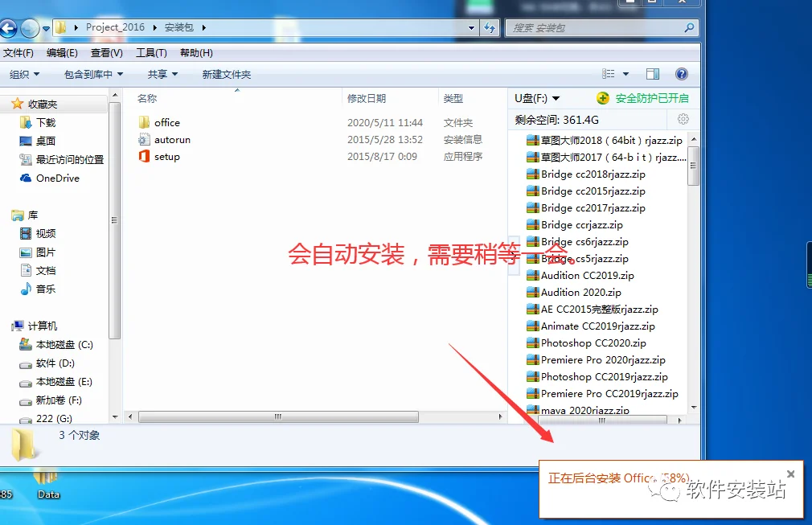Expand the 共享 dropdown
812x525 pixels.
pos(162,74)
